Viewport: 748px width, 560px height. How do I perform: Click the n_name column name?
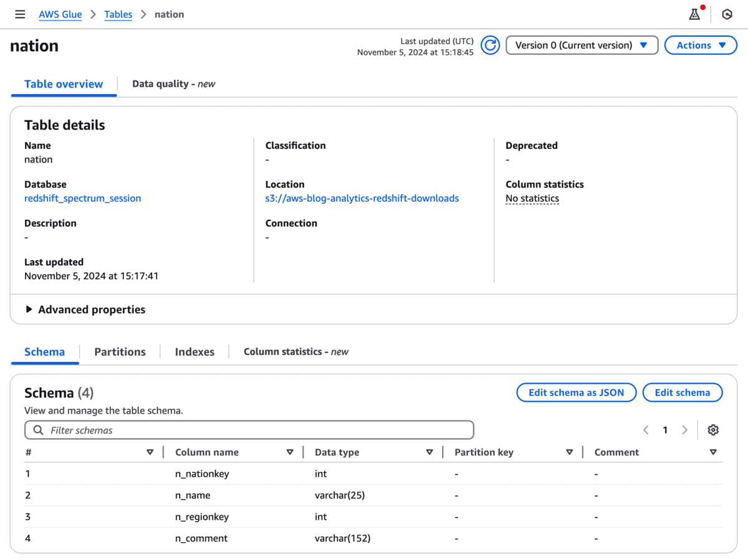tap(193, 496)
